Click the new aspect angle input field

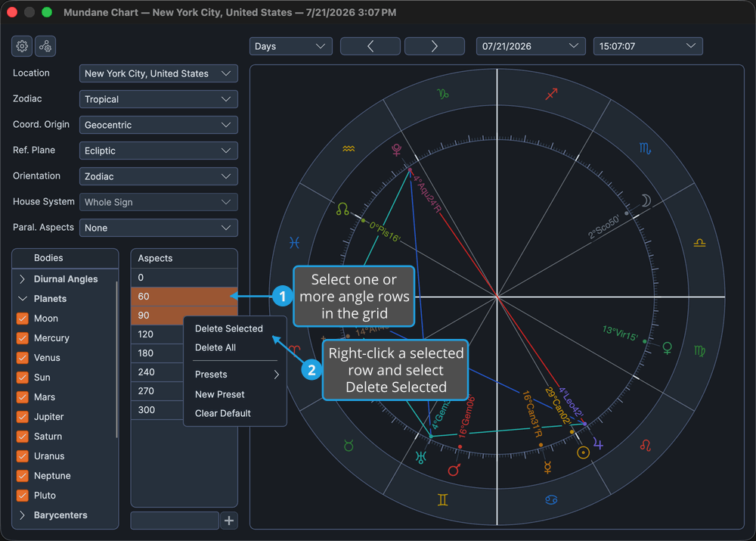click(175, 521)
